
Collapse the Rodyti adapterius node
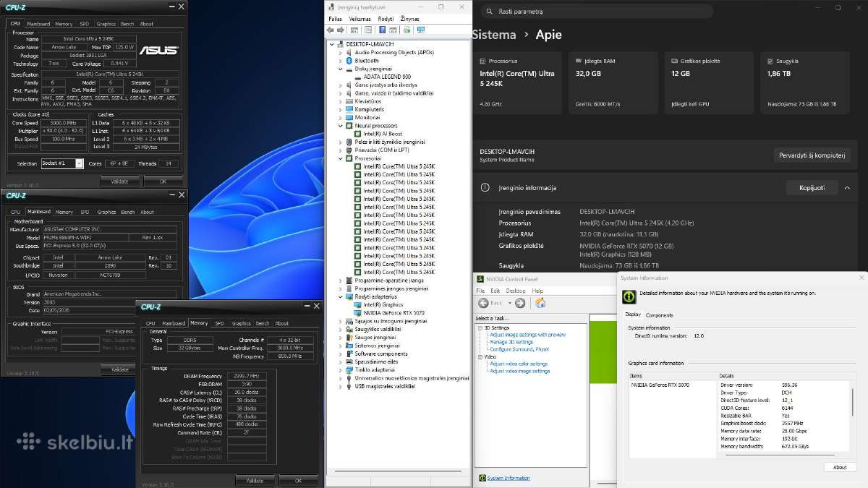(341, 296)
